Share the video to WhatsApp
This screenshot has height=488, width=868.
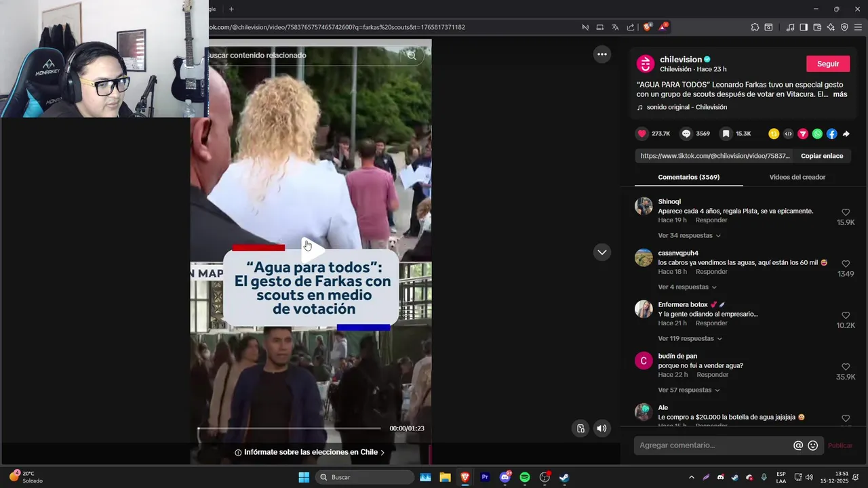[817, 134]
